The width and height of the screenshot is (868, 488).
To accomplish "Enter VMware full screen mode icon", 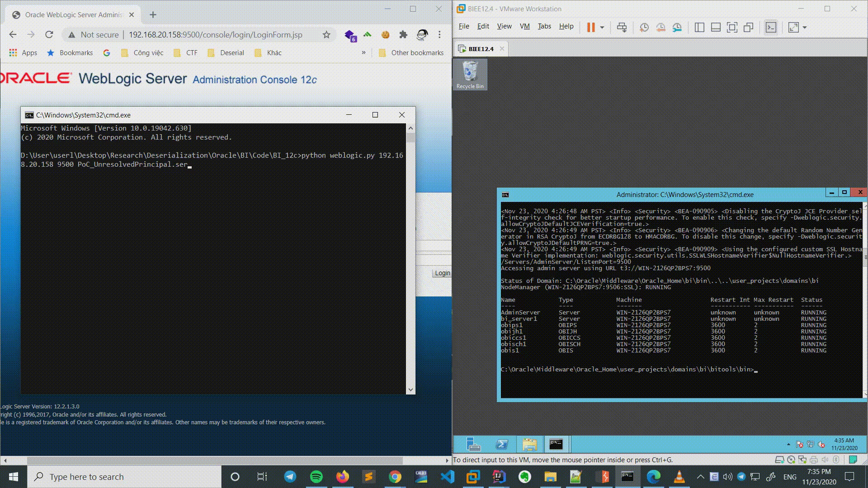I will 732,28.
